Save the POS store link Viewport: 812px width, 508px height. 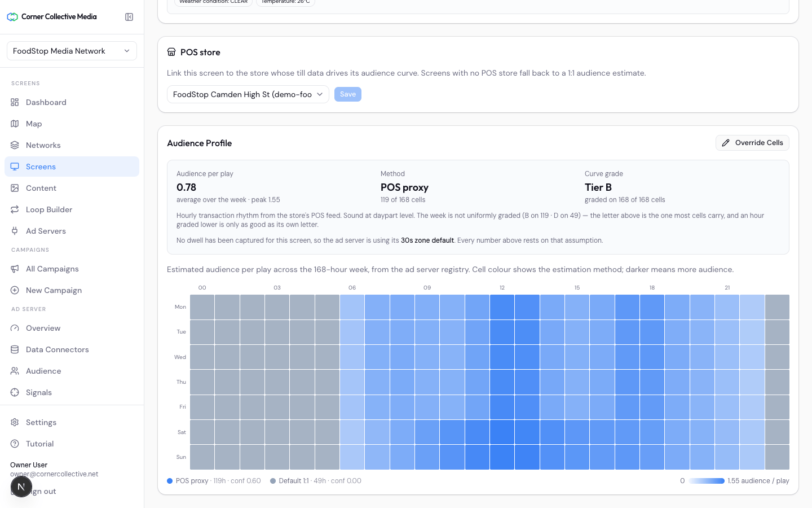pyautogui.click(x=348, y=94)
